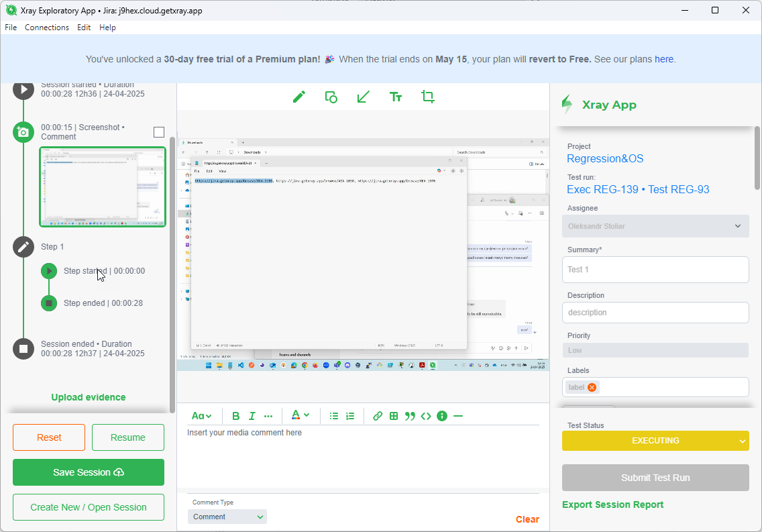Insert a bulleted list

tap(334, 416)
